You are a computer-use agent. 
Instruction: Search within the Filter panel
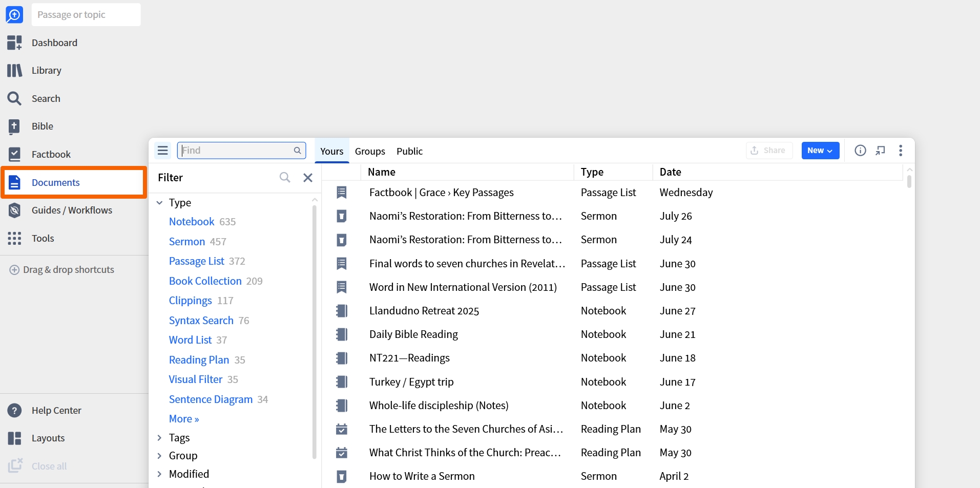coord(285,177)
